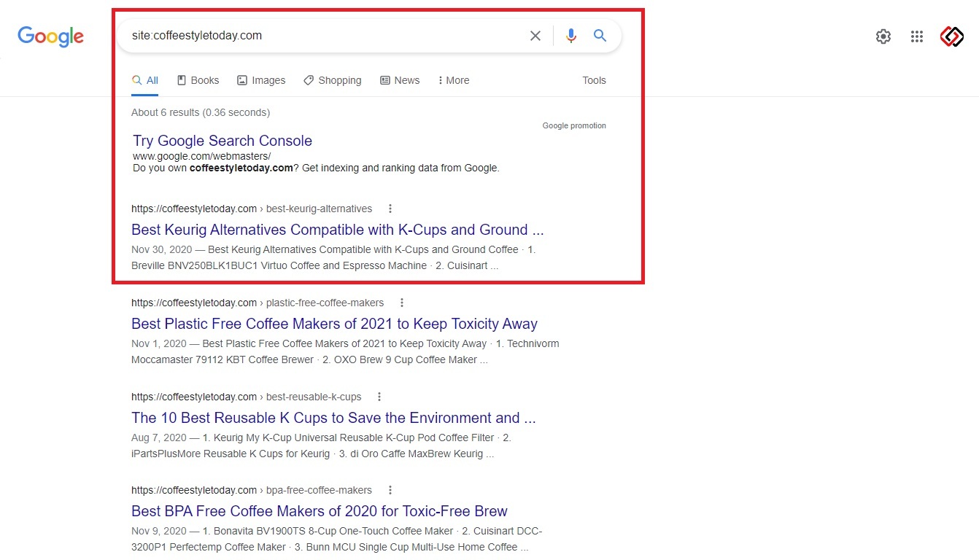Click the best-reusable-k-cups URL breadcrumb

point(247,397)
